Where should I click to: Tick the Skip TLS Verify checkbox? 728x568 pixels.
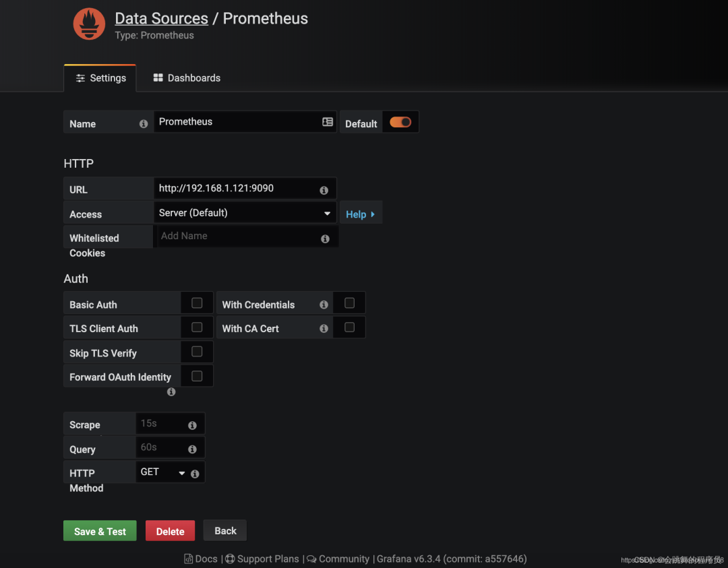click(197, 351)
